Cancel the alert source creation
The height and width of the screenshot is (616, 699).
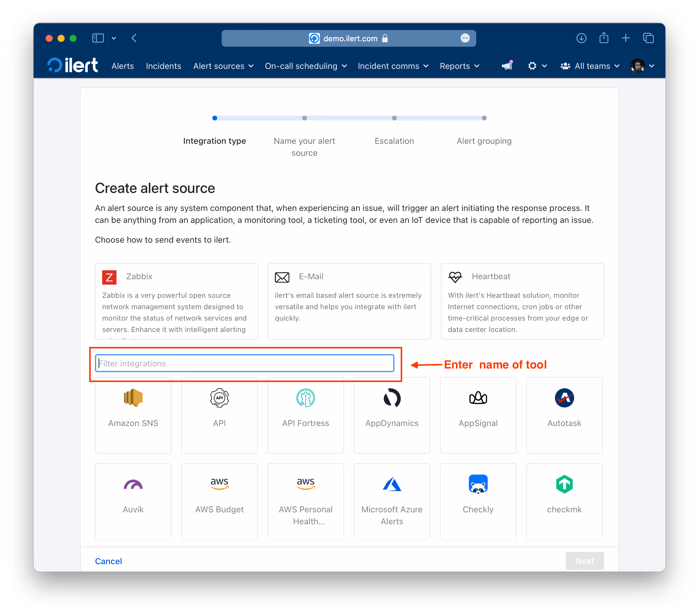coord(108,561)
